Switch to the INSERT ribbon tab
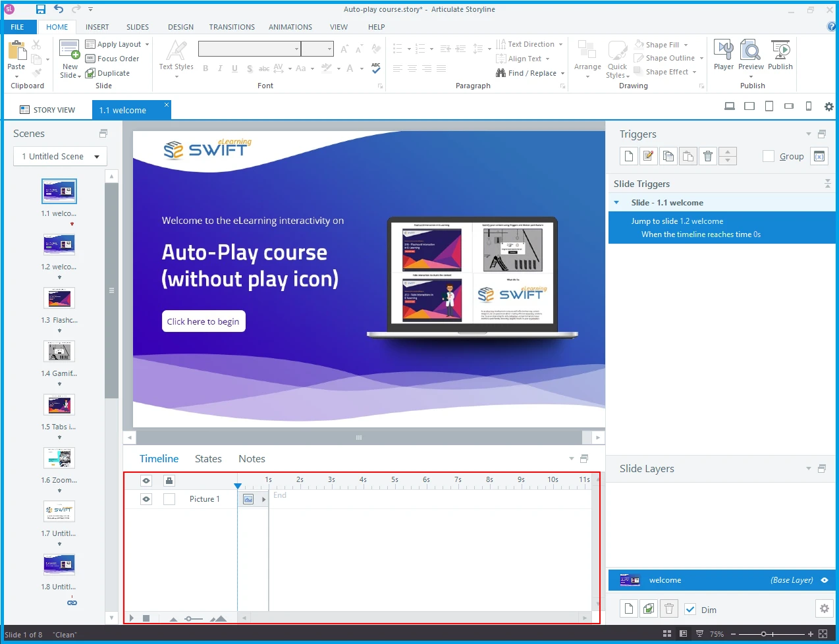The height and width of the screenshot is (644, 839). (97, 27)
